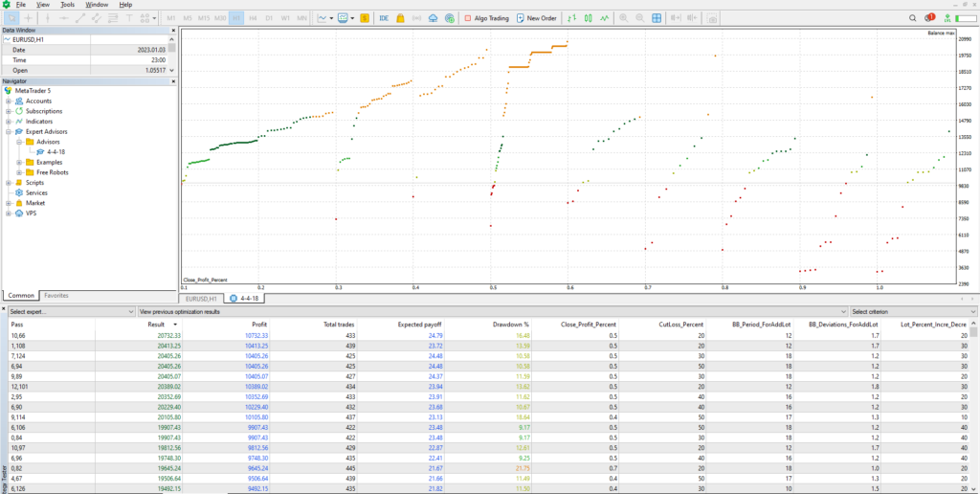The height and width of the screenshot is (494, 980).
Task: Toggle Algo Trading on
Action: click(487, 18)
